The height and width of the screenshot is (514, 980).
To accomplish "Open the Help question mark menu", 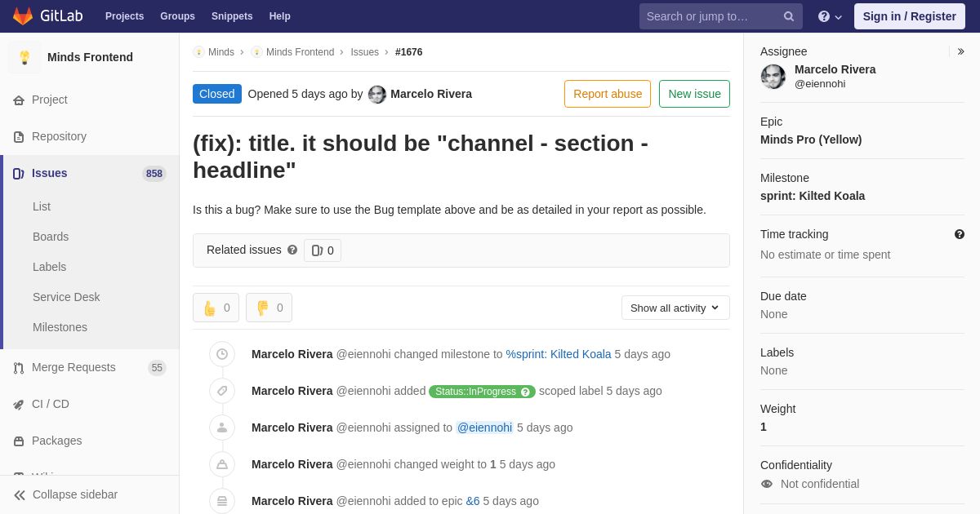I will tap(830, 16).
